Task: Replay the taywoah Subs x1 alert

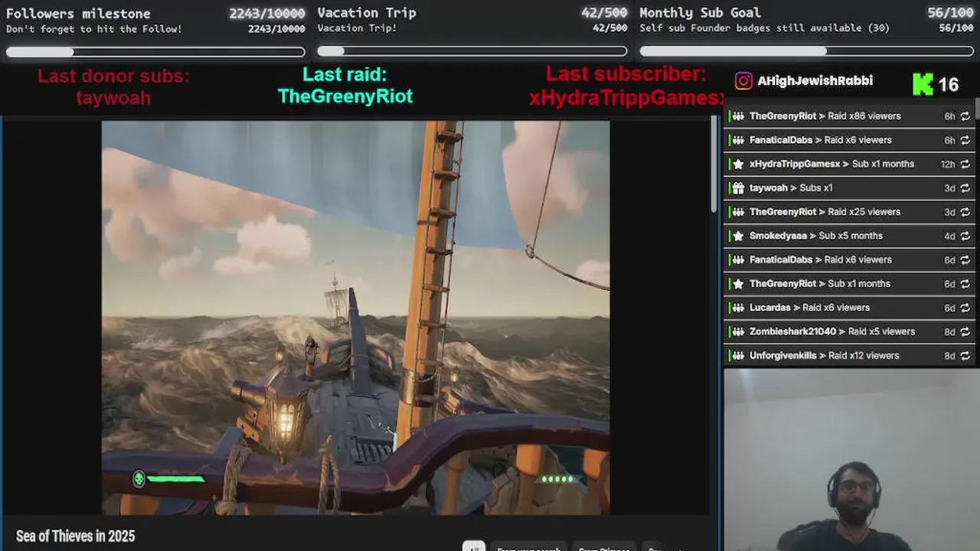Action: tap(965, 187)
